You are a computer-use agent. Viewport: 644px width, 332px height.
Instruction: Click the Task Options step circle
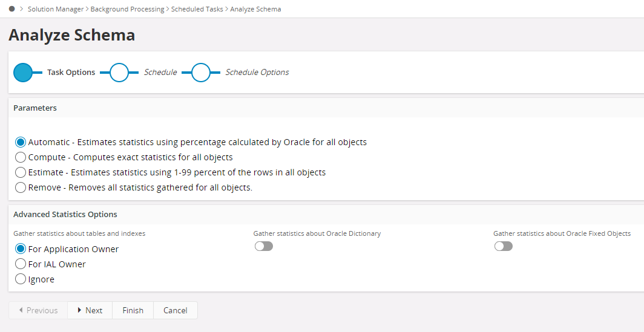[x=23, y=73]
